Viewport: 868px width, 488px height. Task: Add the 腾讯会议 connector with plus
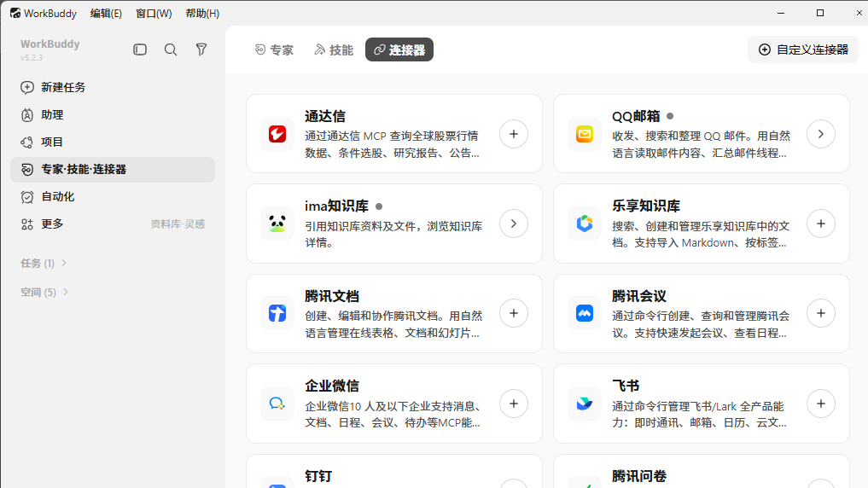[821, 313]
